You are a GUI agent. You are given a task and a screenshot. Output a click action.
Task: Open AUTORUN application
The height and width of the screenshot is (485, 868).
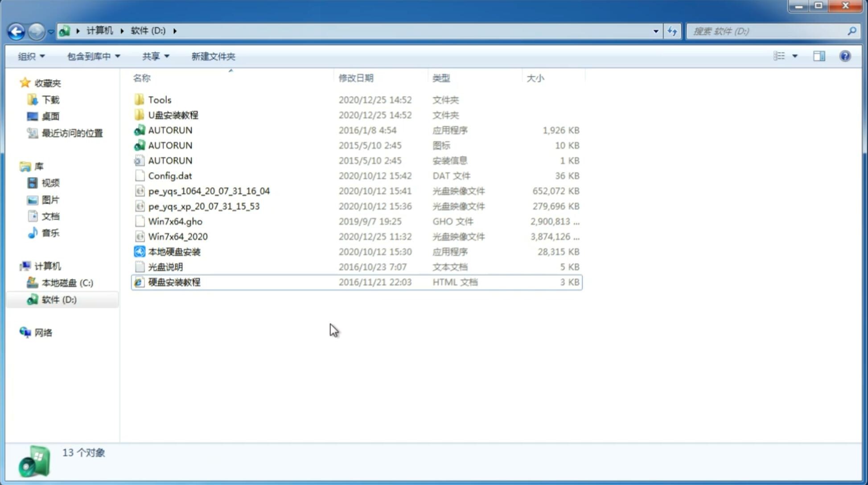tap(170, 130)
